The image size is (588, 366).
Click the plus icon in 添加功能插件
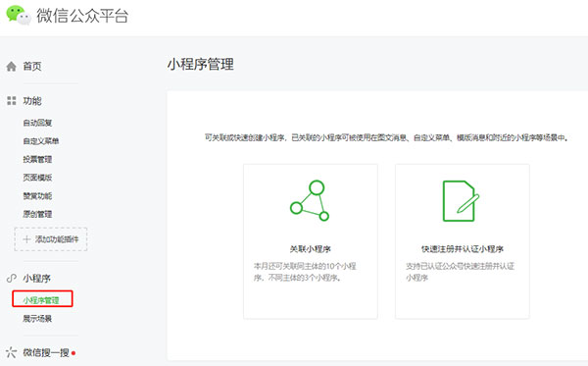pyautogui.click(x=26, y=239)
